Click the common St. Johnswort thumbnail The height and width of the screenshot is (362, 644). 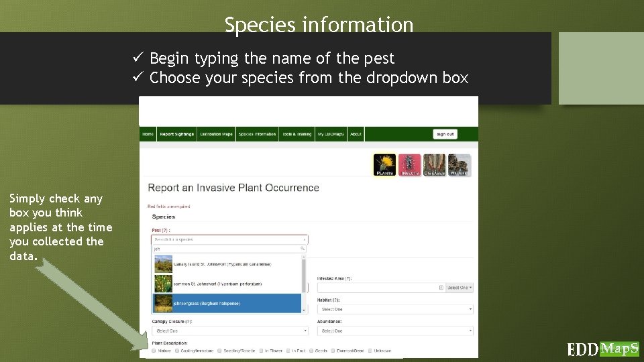[x=163, y=284]
